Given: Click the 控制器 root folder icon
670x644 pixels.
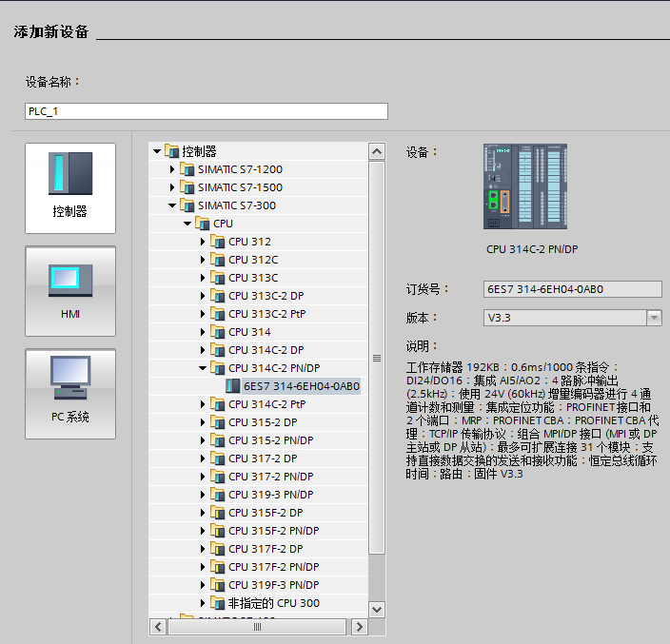Looking at the screenshot, I should 171,150.
